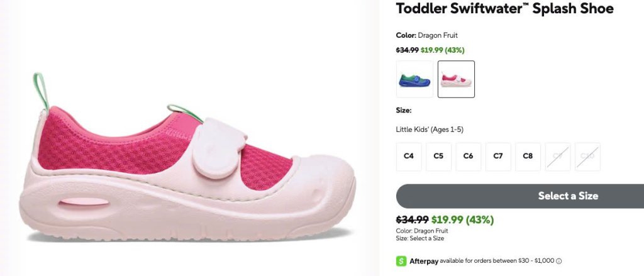The width and height of the screenshot is (644, 276).
Task: Click the Toddler Swiftwater Splash Shoe title
Action: (x=504, y=8)
